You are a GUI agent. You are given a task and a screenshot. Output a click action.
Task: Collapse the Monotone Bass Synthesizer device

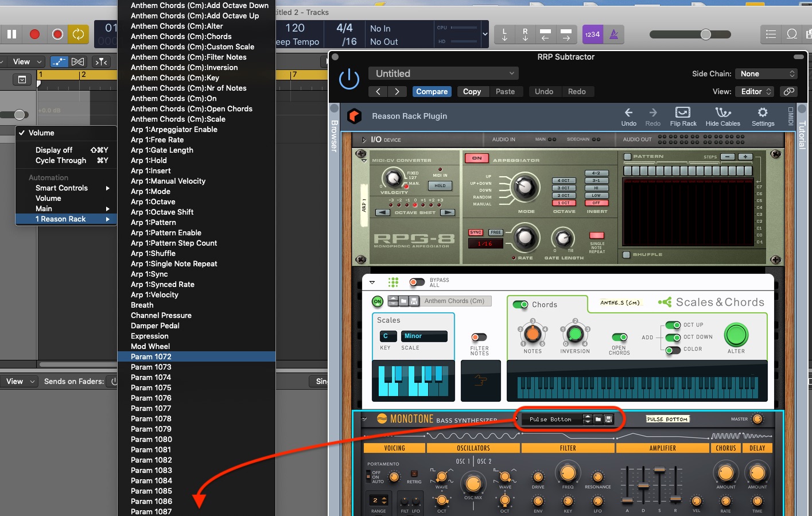point(364,419)
